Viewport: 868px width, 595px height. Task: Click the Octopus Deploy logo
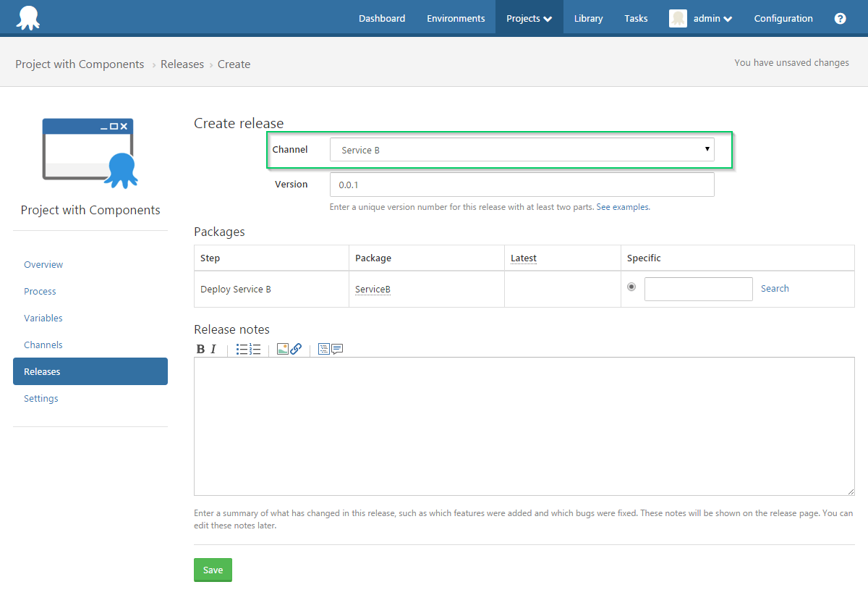28,17
